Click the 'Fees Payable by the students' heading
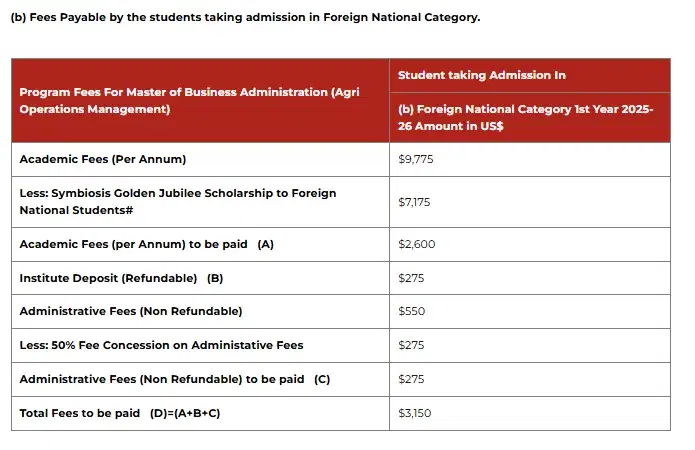695x450 pixels. pyautogui.click(x=245, y=17)
